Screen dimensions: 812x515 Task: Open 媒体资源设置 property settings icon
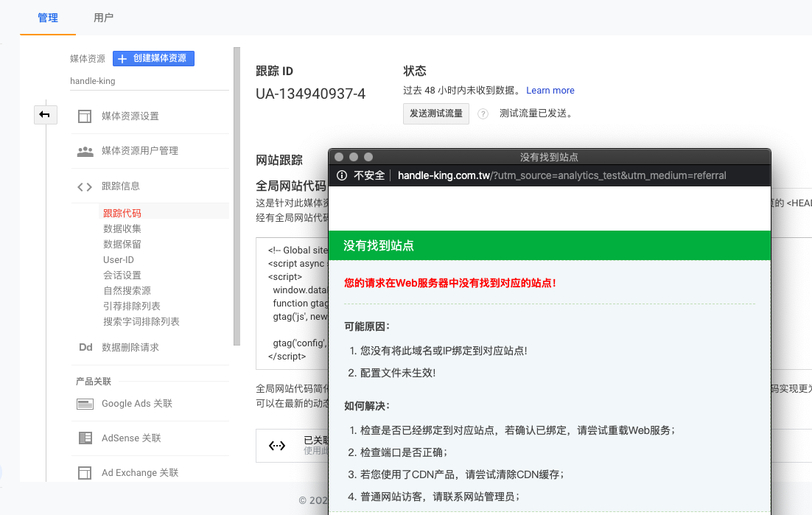click(x=85, y=116)
